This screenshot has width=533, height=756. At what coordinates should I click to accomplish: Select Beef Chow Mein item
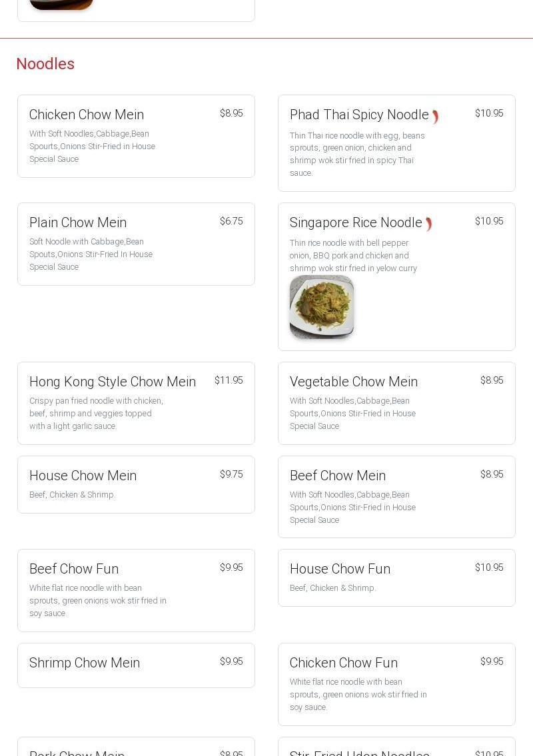[x=396, y=497]
